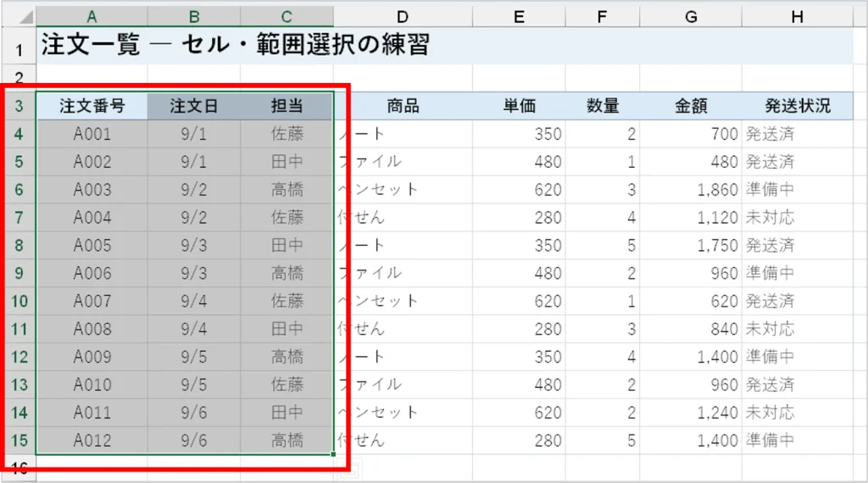Click ペンセット product in row A003
Screen dimensions: 868x483
(403, 190)
